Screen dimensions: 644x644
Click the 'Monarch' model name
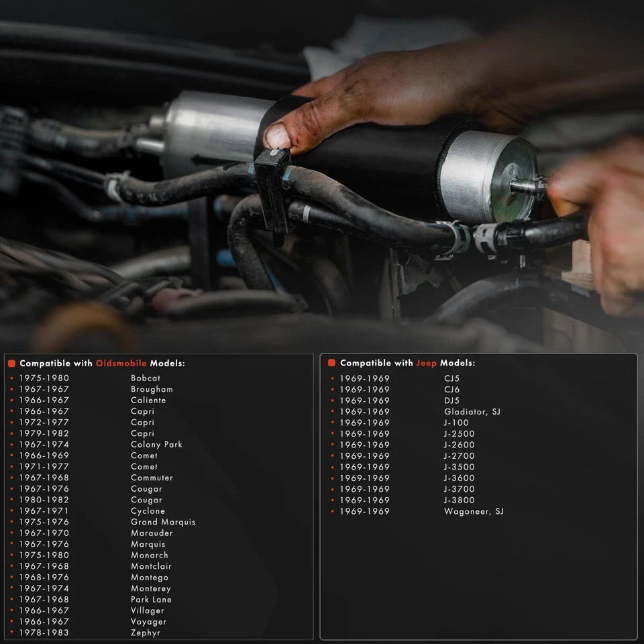149,555
